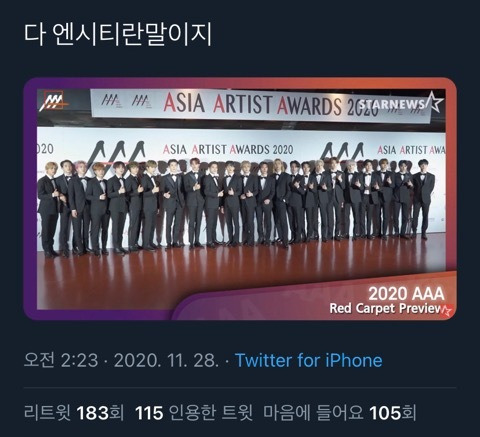The image size is (480, 437).
Task: Click the AAA logo on right side backdrop
Action: (342, 151)
